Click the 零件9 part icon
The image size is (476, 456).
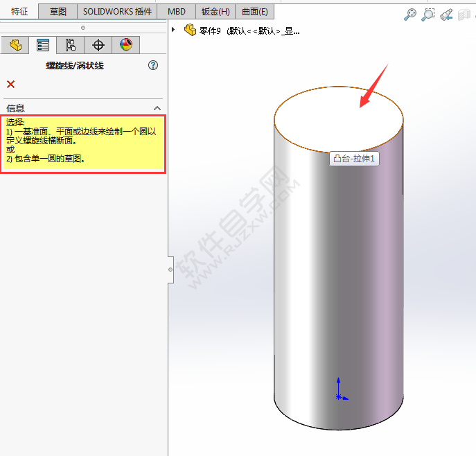pos(191,30)
